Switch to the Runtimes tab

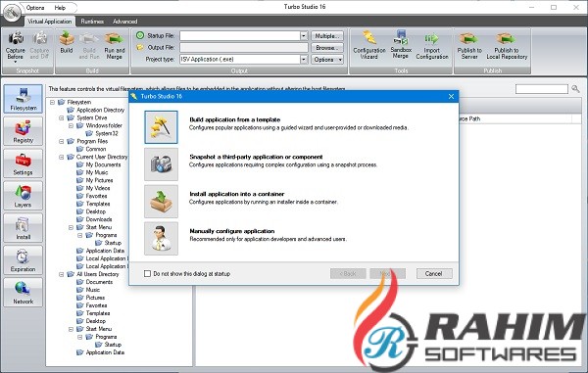pos(92,22)
